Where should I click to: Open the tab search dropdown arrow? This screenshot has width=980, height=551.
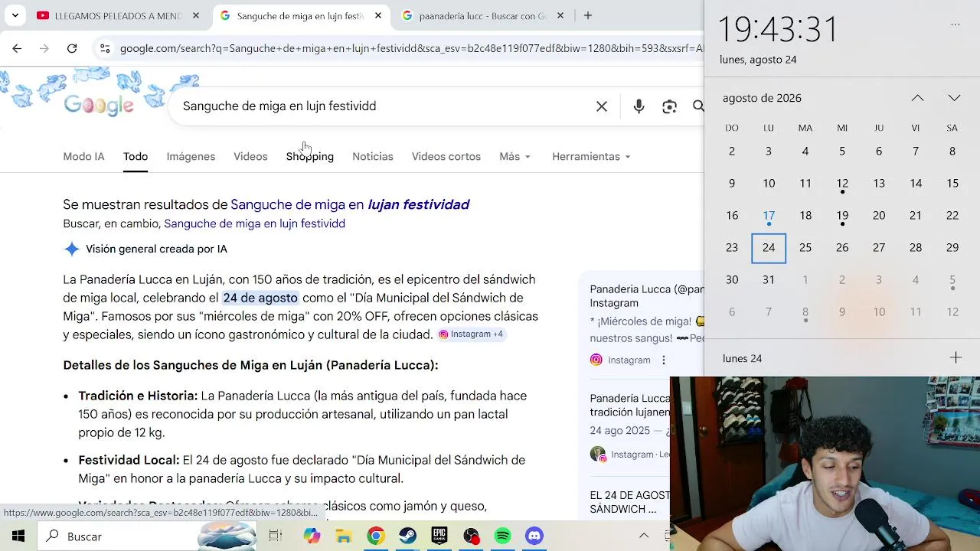[x=15, y=15]
